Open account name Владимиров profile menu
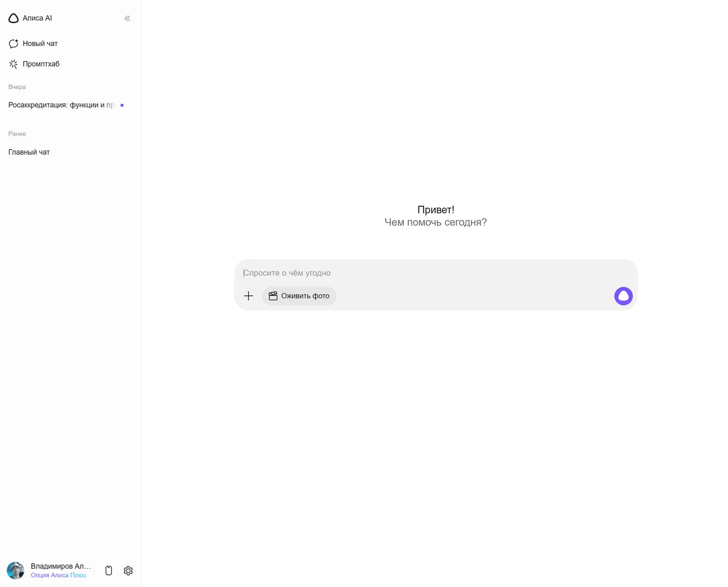This screenshot has height=587, width=728. (61, 566)
